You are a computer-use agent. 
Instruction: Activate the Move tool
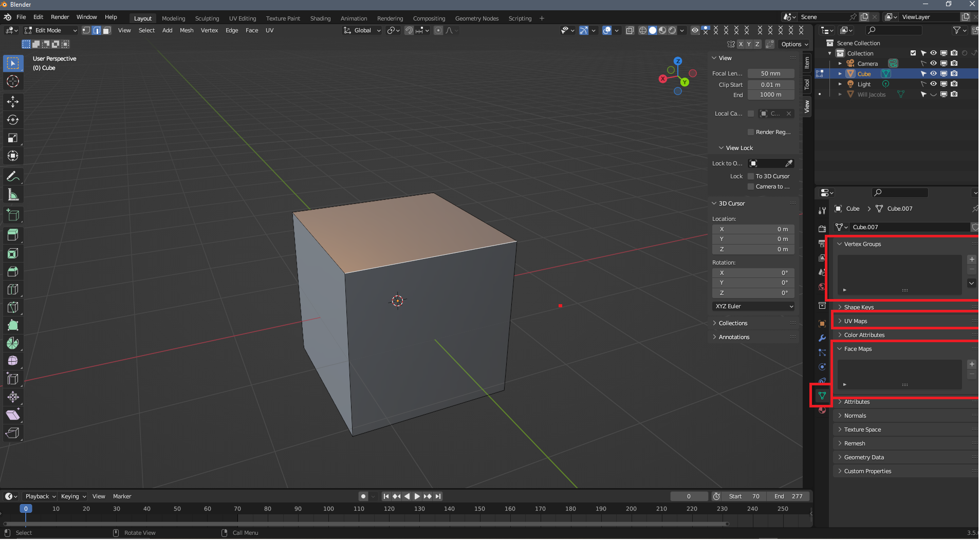[x=13, y=102]
